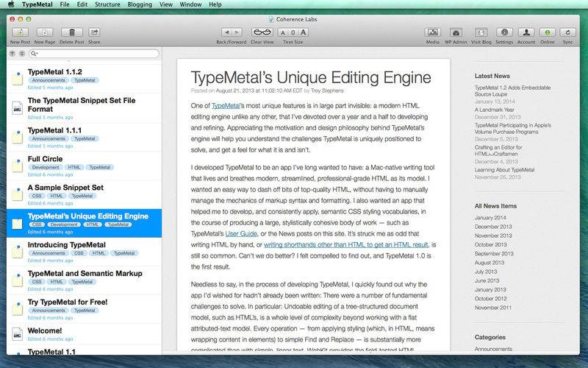Select the Introducing TypeMetal post
588x368 pixels.
[84, 252]
